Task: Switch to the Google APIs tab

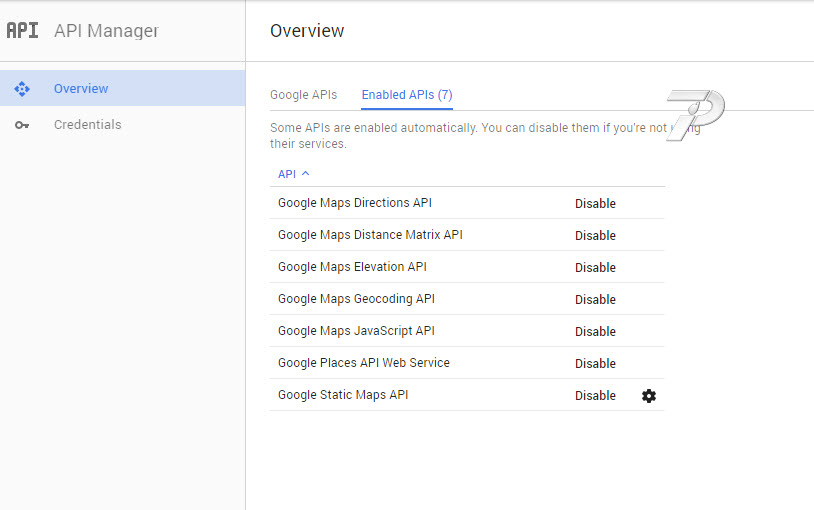Action: (x=304, y=95)
